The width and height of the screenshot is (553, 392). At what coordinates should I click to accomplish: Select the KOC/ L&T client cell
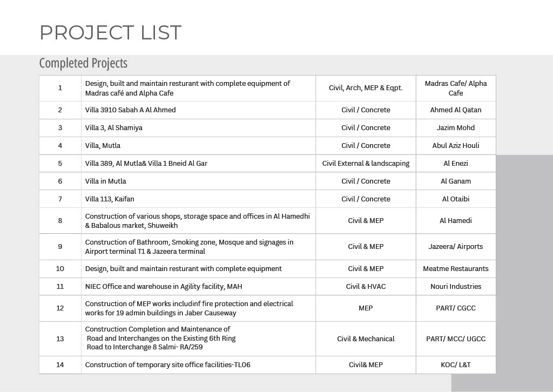click(x=455, y=365)
